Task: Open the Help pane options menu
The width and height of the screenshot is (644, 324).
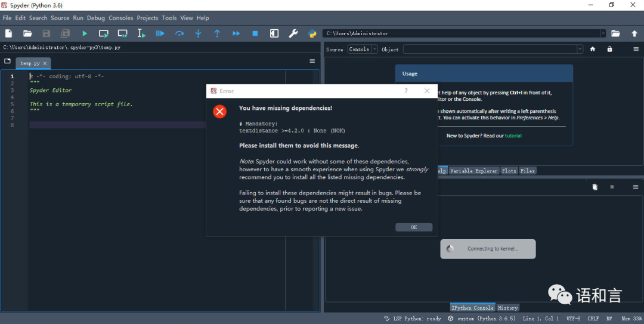Action: click(x=636, y=49)
